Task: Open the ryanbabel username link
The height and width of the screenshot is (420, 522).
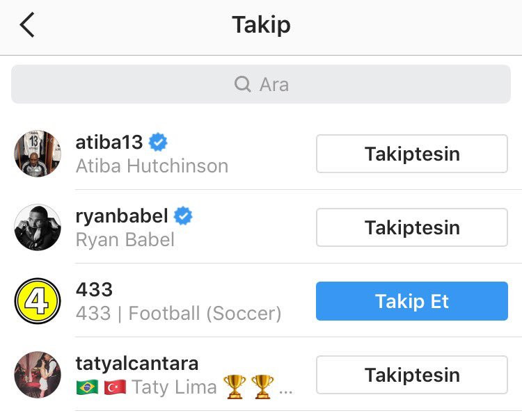Action: click(122, 216)
